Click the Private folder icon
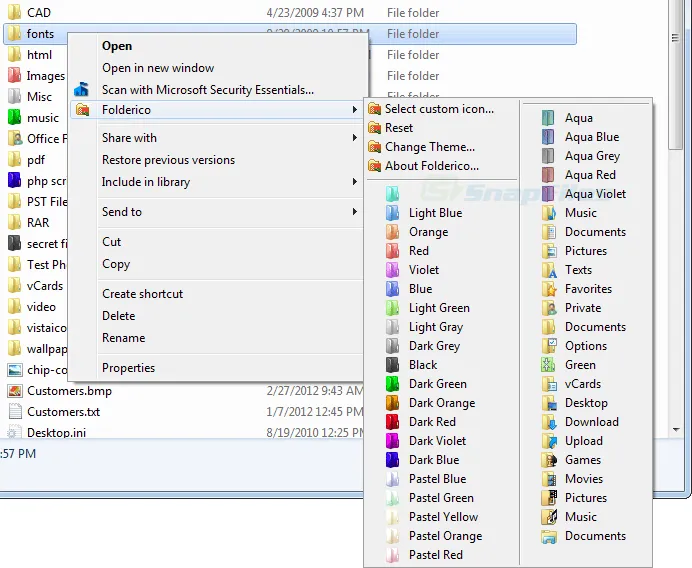This screenshot has width=692, height=568. (x=549, y=308)
